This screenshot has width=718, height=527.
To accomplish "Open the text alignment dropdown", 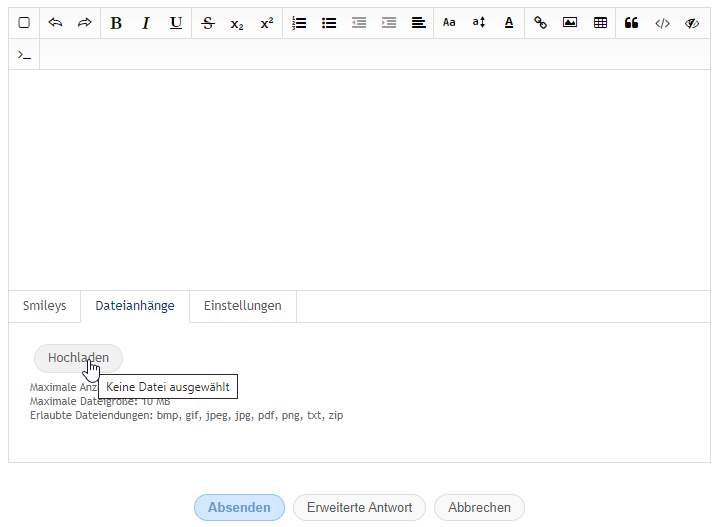I will (418, 23).
